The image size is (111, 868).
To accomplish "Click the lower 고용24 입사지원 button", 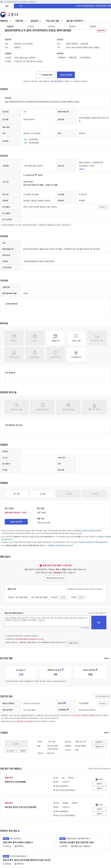I will pyautogui.click(x=16, y=522).
